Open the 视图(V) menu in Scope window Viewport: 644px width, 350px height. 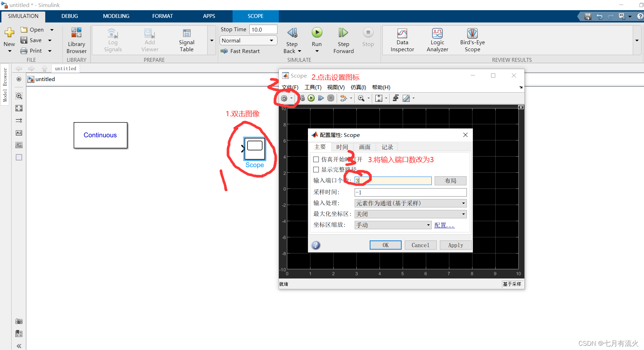pyautogui.click(x=336, y=87)
